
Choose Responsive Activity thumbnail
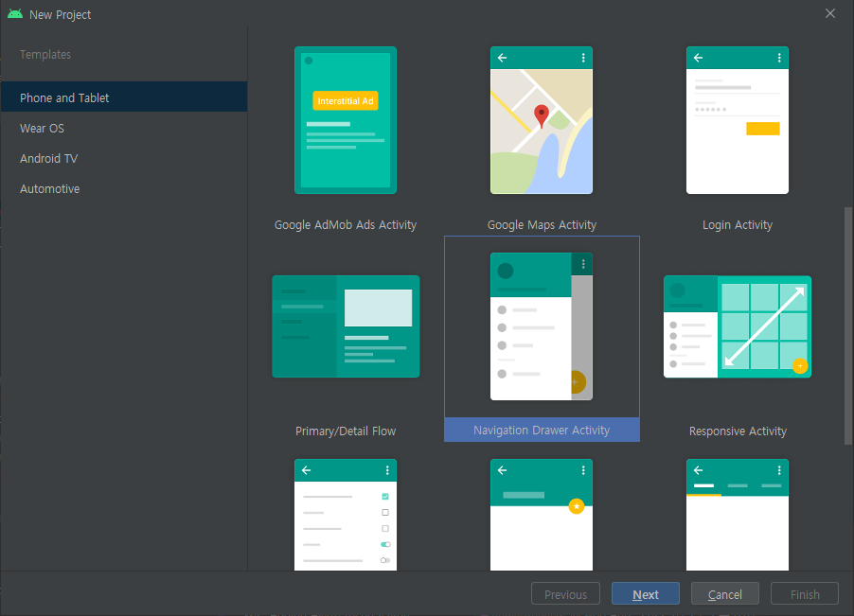pos(738,326)
